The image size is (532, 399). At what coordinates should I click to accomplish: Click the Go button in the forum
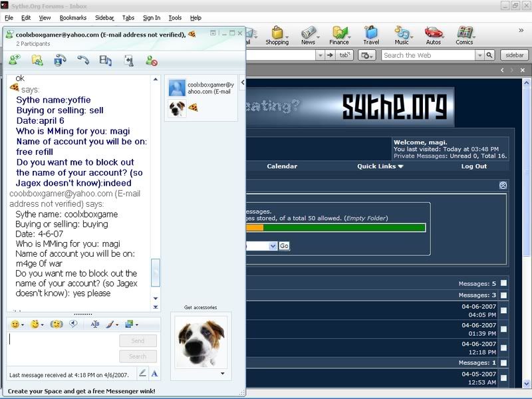tap(284, 245)
